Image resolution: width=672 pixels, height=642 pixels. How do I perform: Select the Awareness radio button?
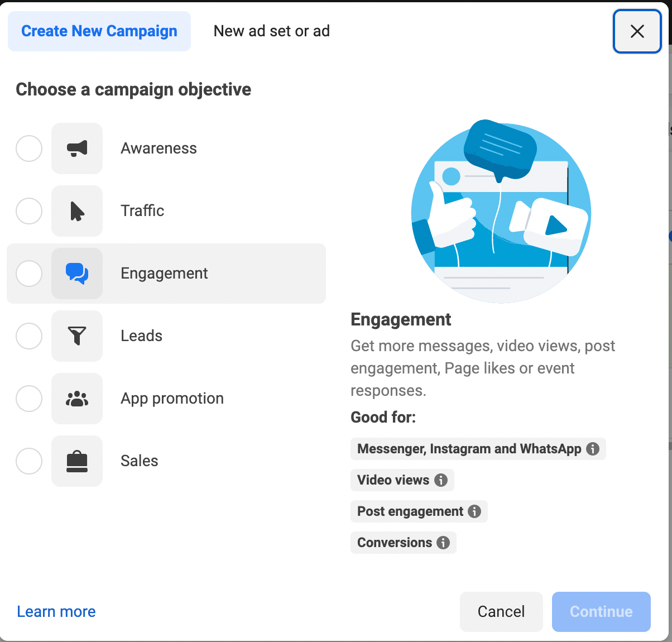point(29,148)
